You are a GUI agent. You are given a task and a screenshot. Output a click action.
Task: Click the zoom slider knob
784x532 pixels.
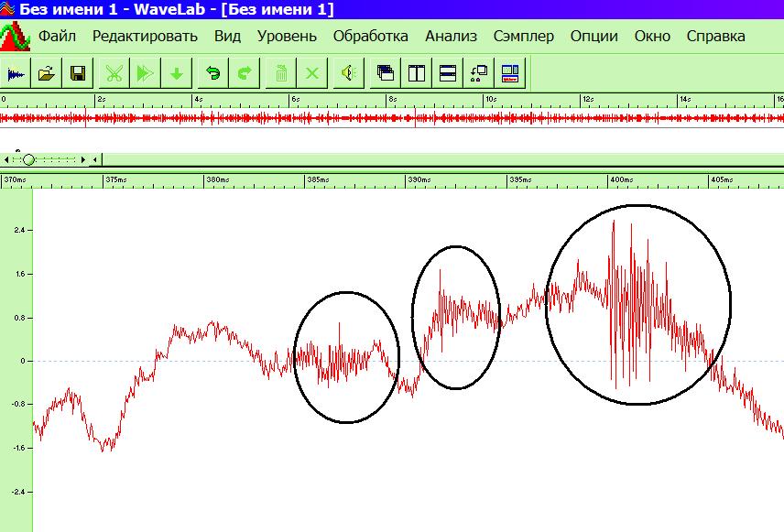[x=28, y=159]
